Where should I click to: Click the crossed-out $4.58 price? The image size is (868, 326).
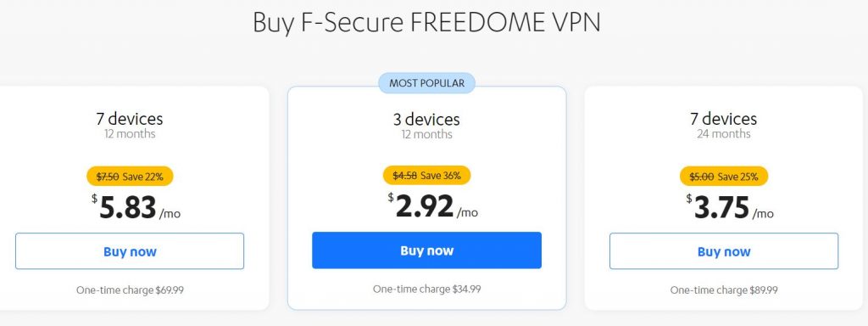[x=404, y=176]
